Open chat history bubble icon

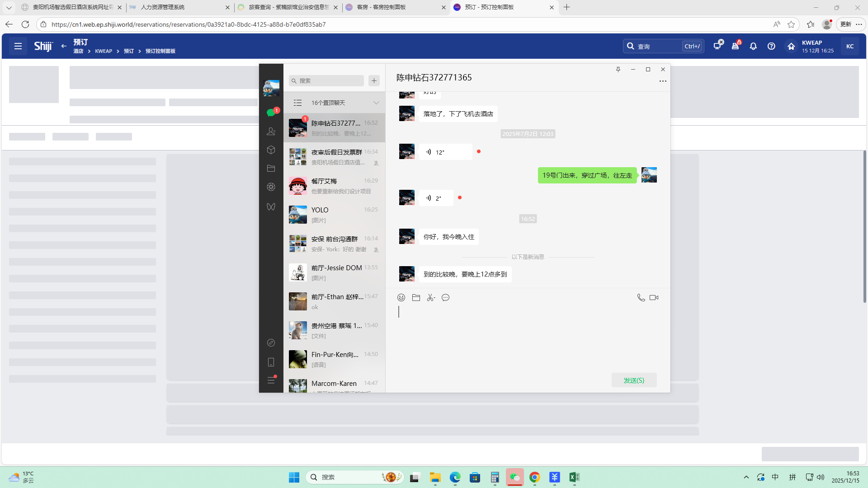pyautogui.click(x=445, y=298)
